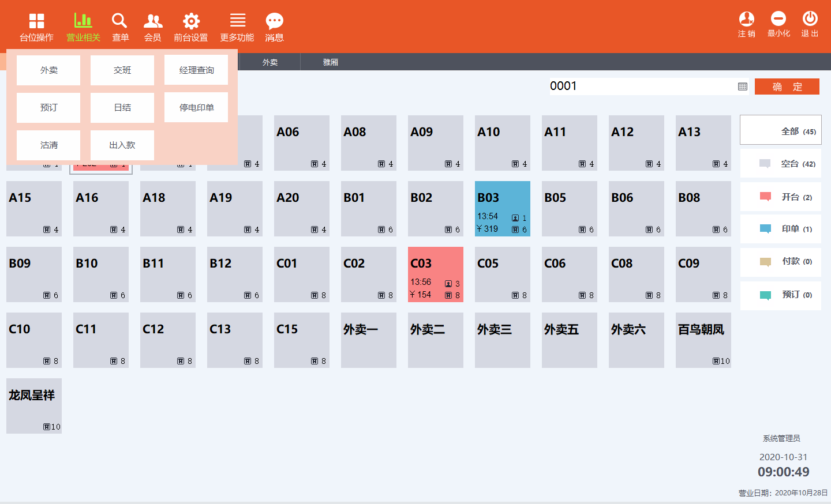
Task: Switch to the 雅厢 area tab
Action: [331, 62]
